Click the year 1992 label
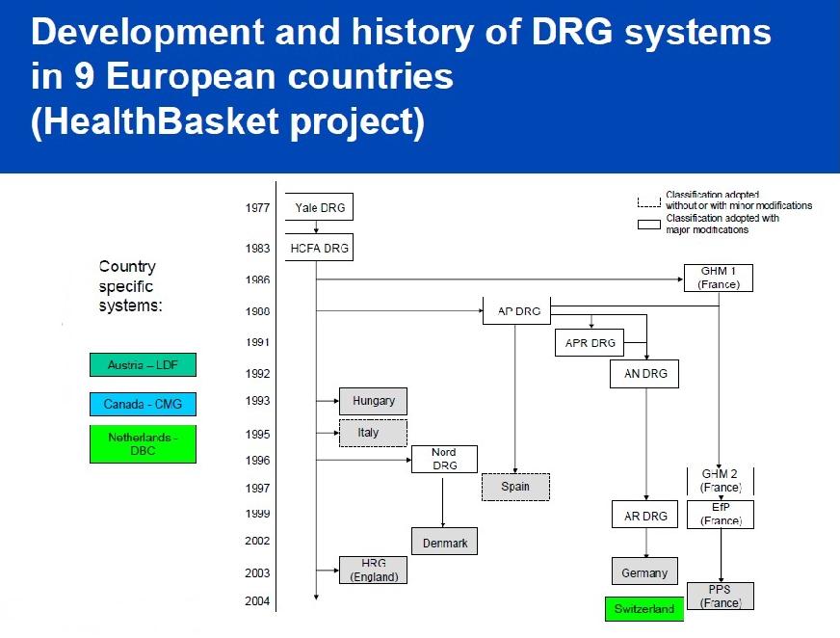Viewport: 840px width, 638px height. [257, 374]
